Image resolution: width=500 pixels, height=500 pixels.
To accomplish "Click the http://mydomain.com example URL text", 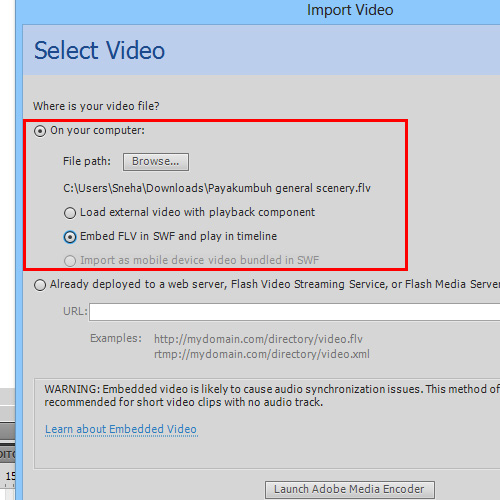I will [x=258, y=339].
